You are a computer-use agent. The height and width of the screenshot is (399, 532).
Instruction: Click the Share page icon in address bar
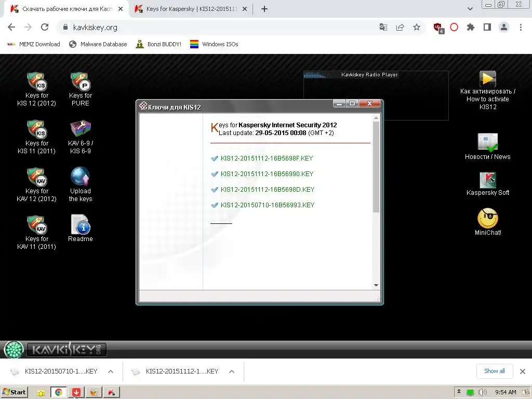click(400, 27)
